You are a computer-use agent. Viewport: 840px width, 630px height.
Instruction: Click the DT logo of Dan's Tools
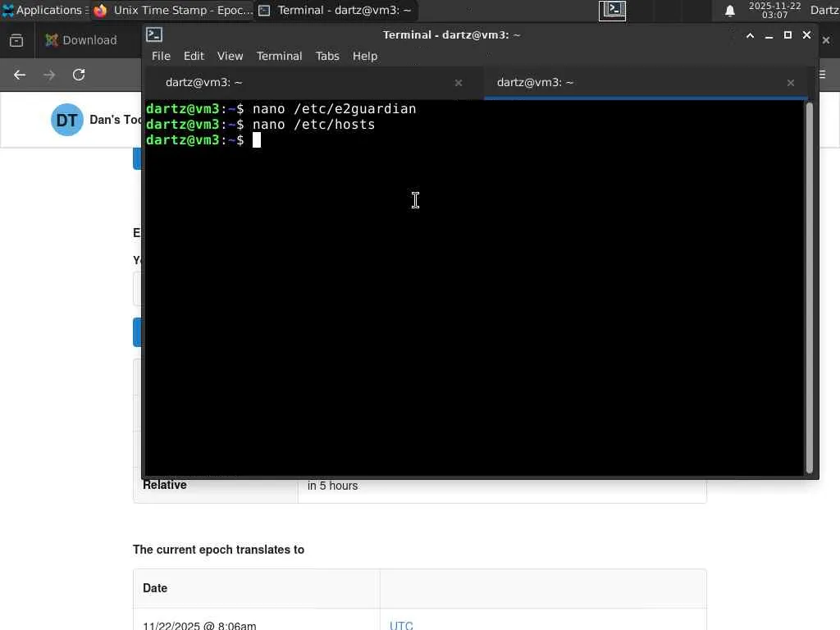pyautogui.click(x=67, y=120)
